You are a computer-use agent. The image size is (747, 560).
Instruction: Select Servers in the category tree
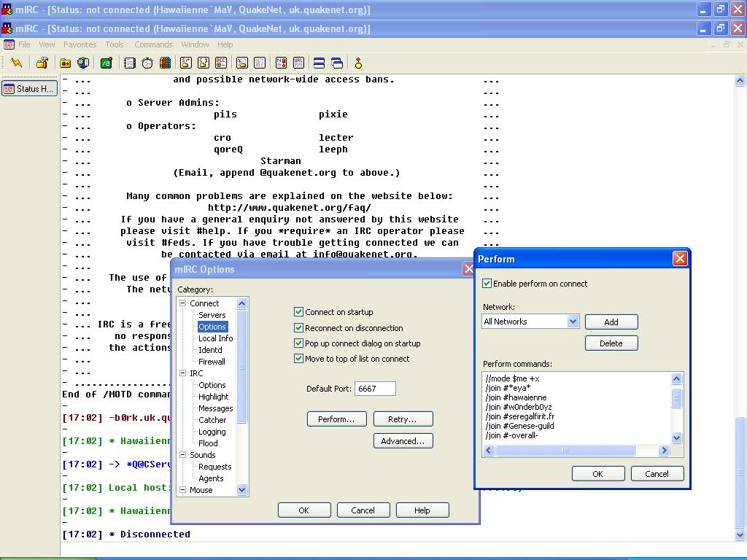[212, 315]
